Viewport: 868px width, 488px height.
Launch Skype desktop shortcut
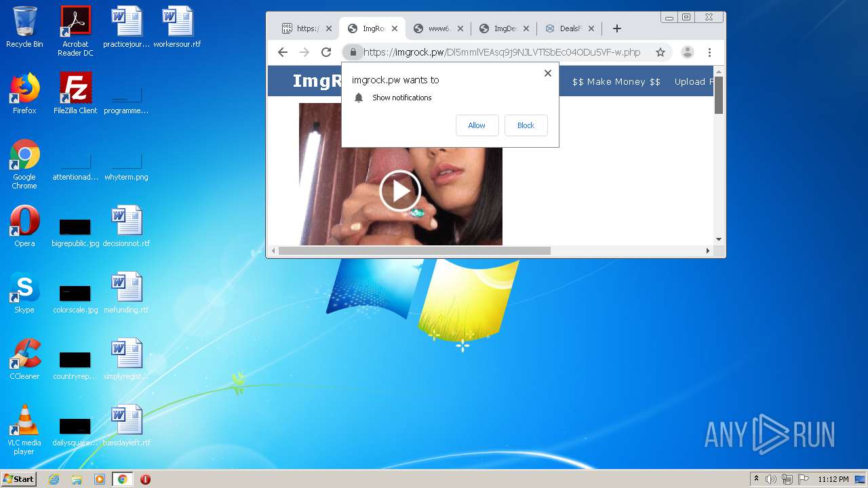(x=24, y=293)
